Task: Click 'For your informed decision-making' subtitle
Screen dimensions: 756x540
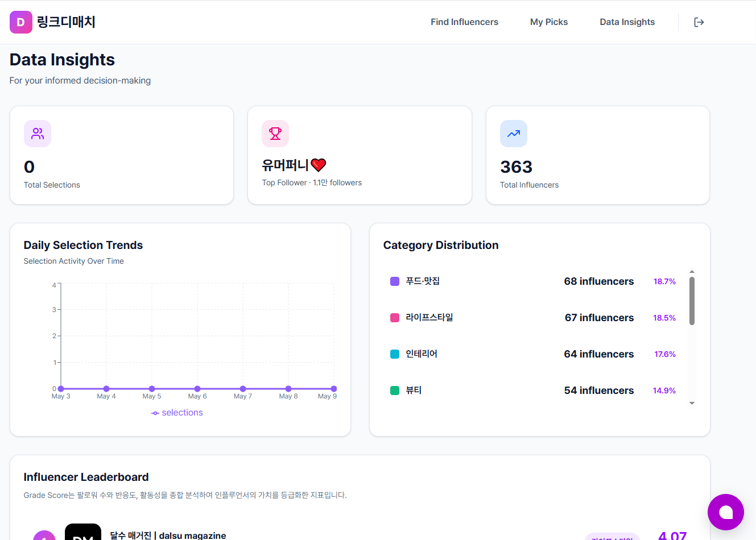Action: 80,81
